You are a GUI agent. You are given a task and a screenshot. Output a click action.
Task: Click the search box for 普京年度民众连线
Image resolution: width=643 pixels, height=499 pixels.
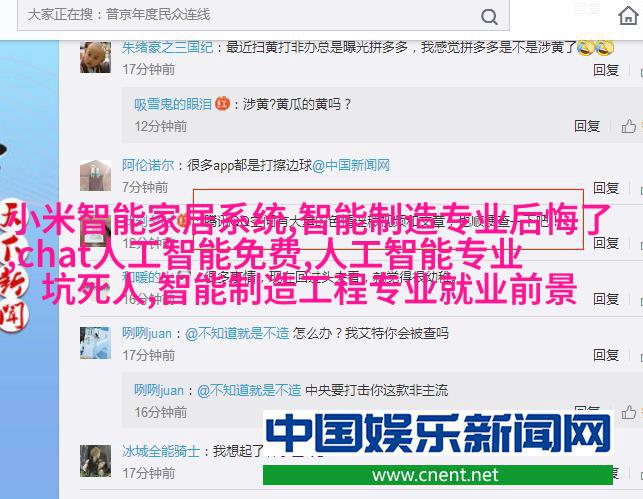pos(263,15)
